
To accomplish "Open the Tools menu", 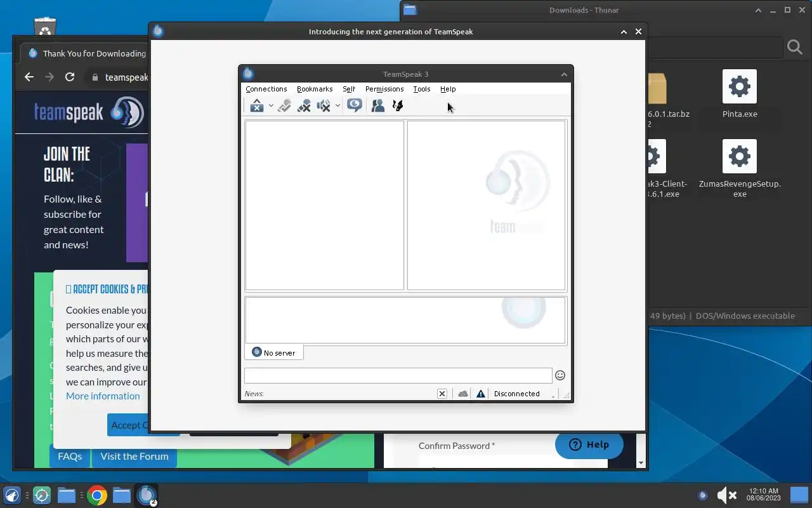I will (422, 89).
